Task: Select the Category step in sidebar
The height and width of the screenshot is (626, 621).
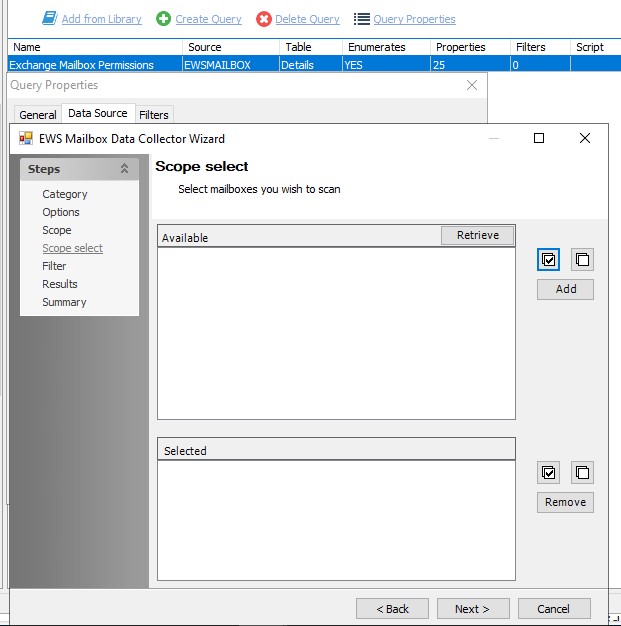Action: click(65, 194)
